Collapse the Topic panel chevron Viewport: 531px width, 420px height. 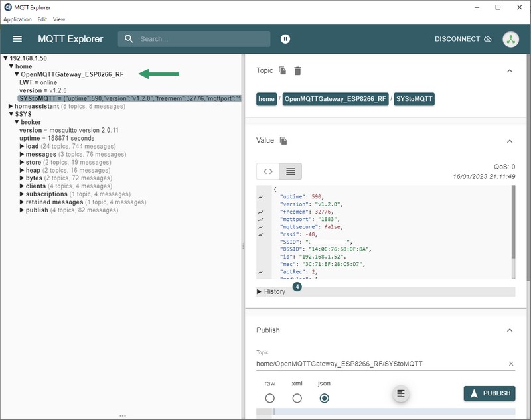tap(510, 71)
